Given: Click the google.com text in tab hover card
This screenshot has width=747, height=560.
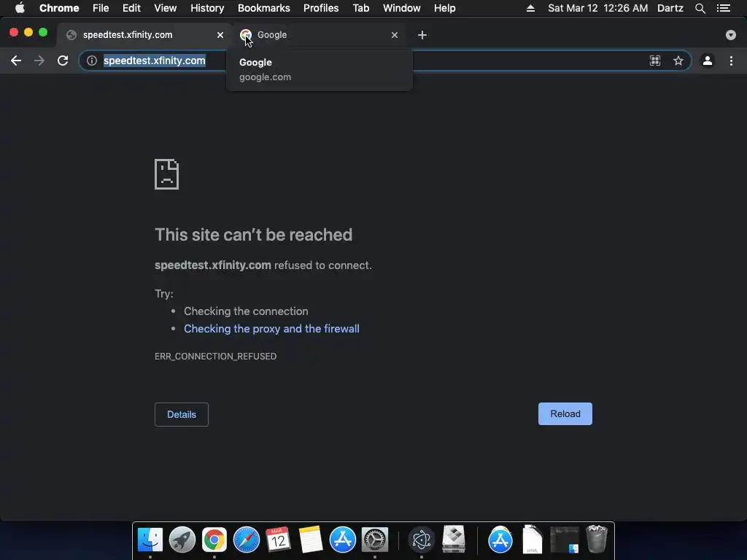Looking at the screenshot, I should click(265, 77).
